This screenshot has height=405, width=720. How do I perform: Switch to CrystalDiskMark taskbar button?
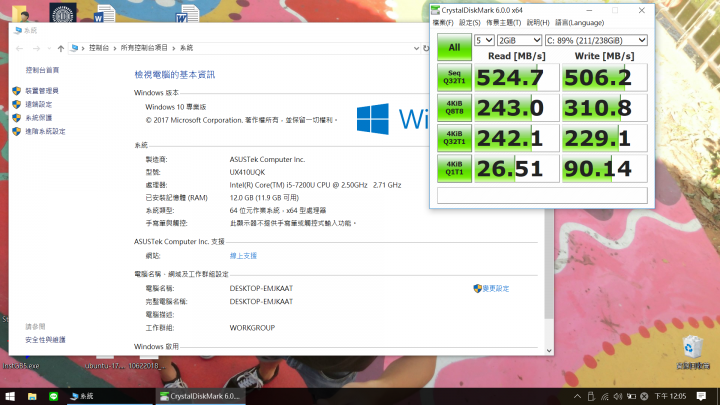(x=200, y=396)
